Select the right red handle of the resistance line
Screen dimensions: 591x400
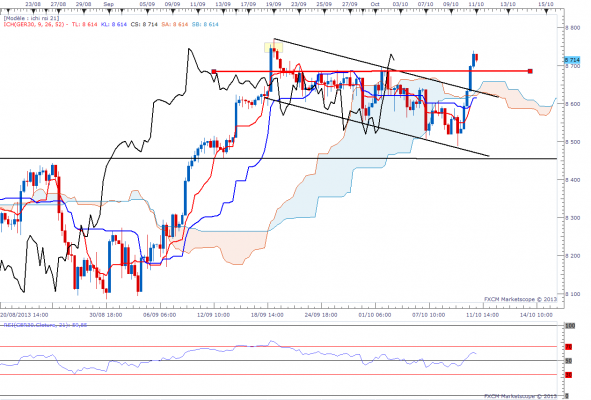click(x=530, y=71)
